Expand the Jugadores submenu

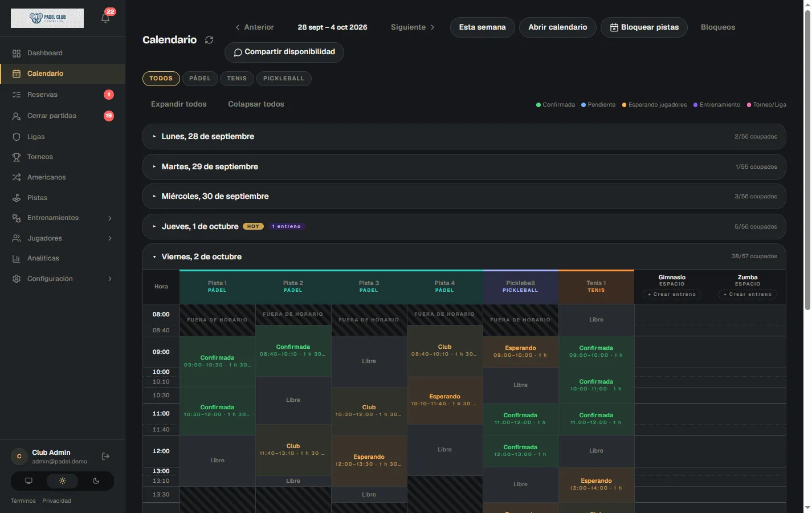click(x=110, y=238)
